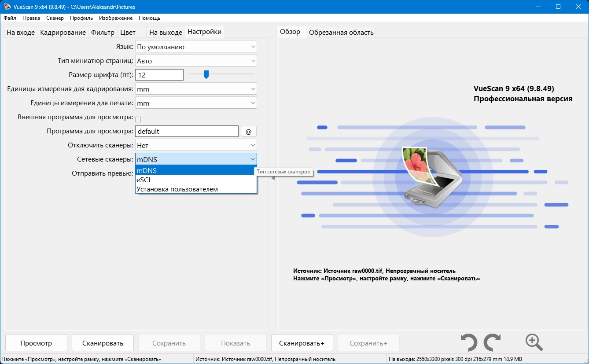Viewport: 589px width, 364px height.
Task: Maximize the VueScan window
Action: pyautogui.click(x=558, y=7)
